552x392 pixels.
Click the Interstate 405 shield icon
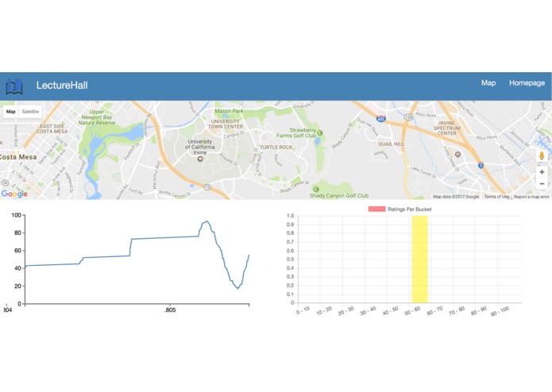pos(381,119)
